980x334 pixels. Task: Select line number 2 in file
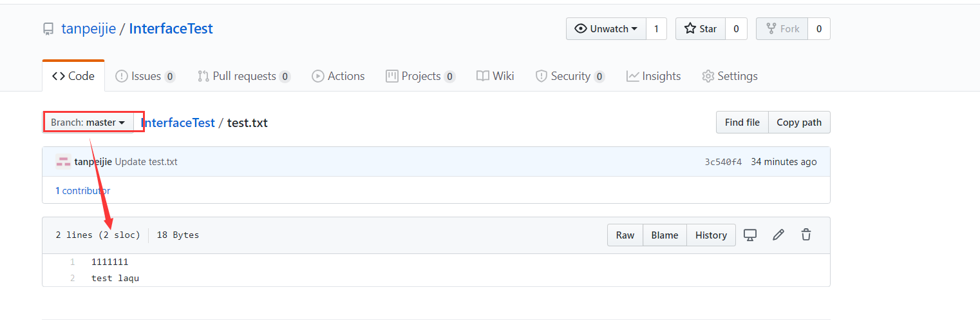pos(73,279)
